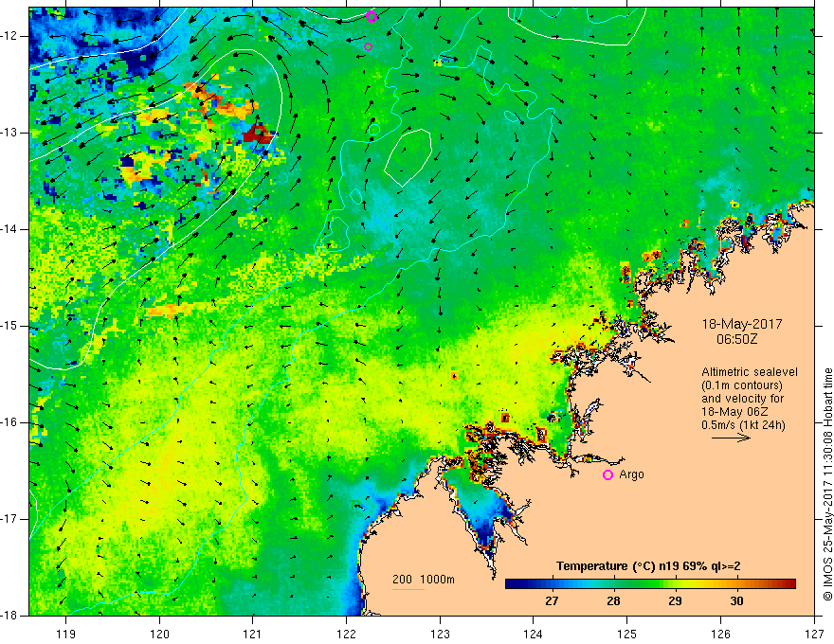Click the '18-May-2017' date text
834x644 pixels.
(742, 324)
